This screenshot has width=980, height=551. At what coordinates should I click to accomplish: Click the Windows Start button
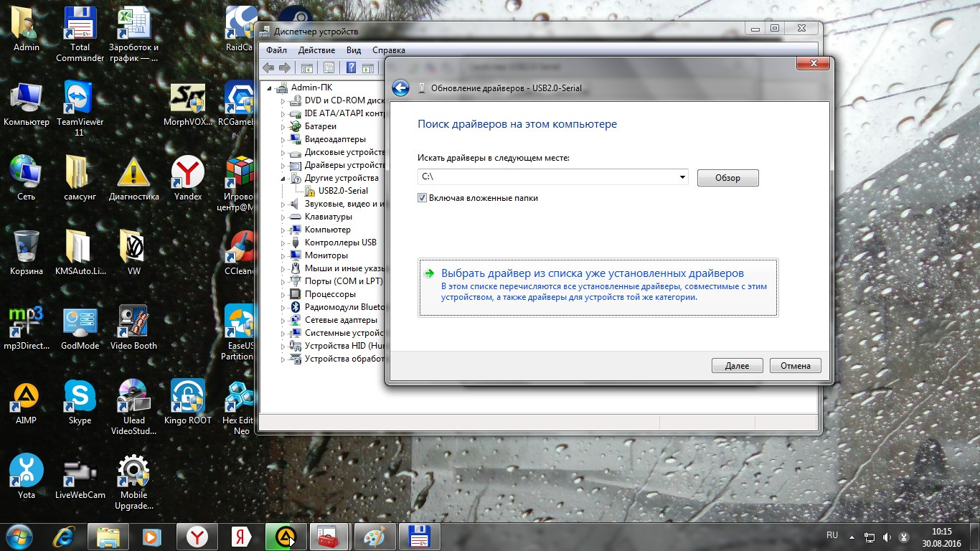click(x=18, y=536)
